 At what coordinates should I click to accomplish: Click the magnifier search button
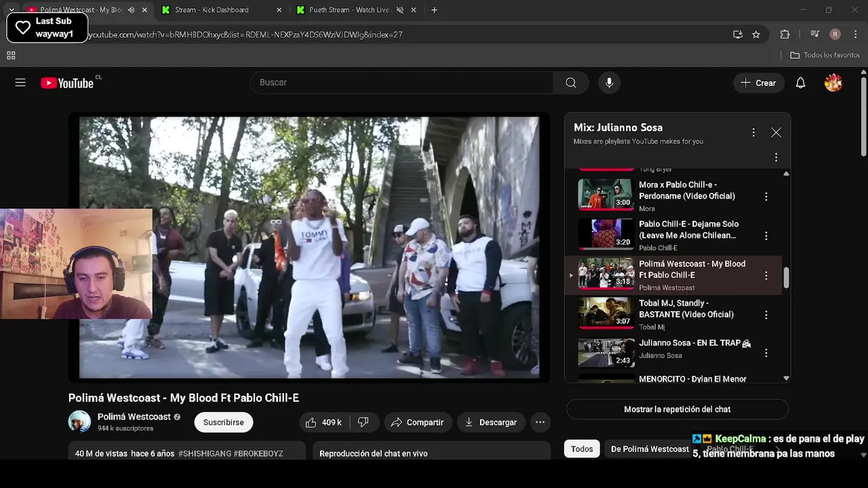click(x=571, y=83)
